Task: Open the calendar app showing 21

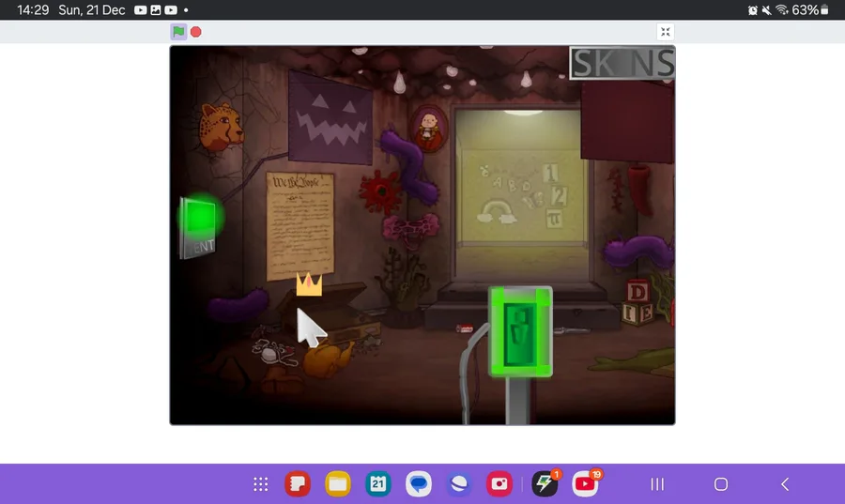Action: [377, 483]
